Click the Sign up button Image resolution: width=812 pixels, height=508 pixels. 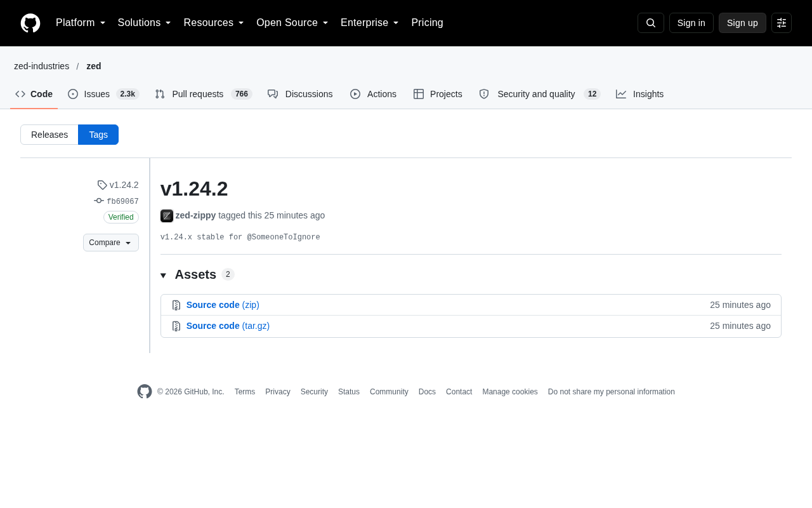742,23
